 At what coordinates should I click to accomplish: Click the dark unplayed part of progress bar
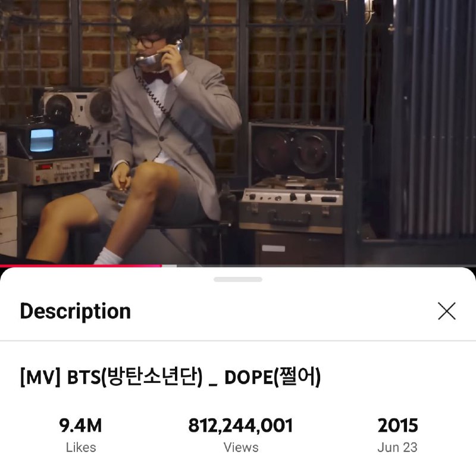click(326, 266)
